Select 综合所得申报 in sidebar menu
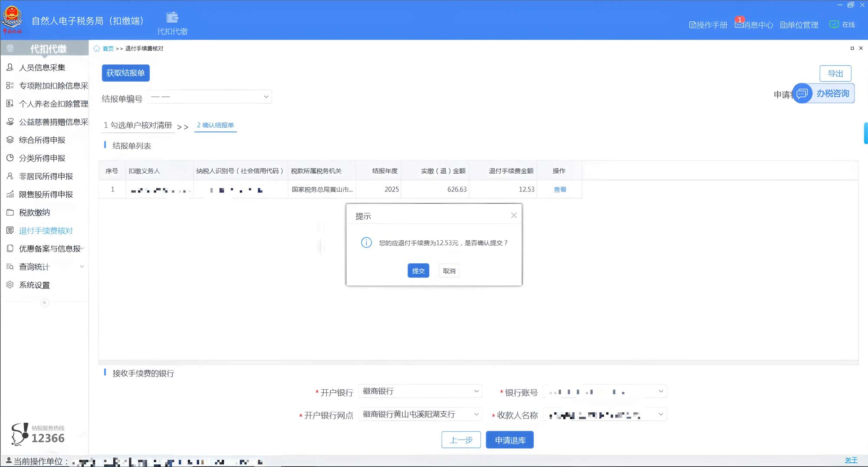The width and height of the screenshot is (868, 467). [x=42, y=140]
